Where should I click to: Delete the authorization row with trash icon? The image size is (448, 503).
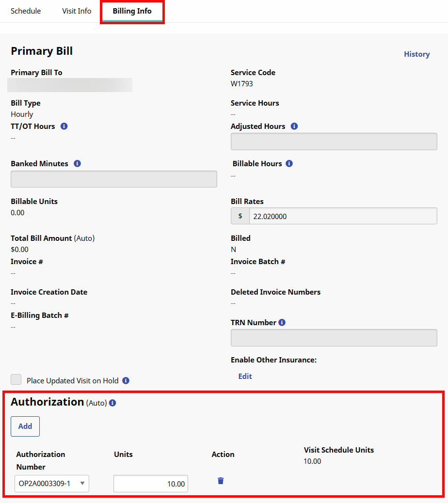coord(221,481)
